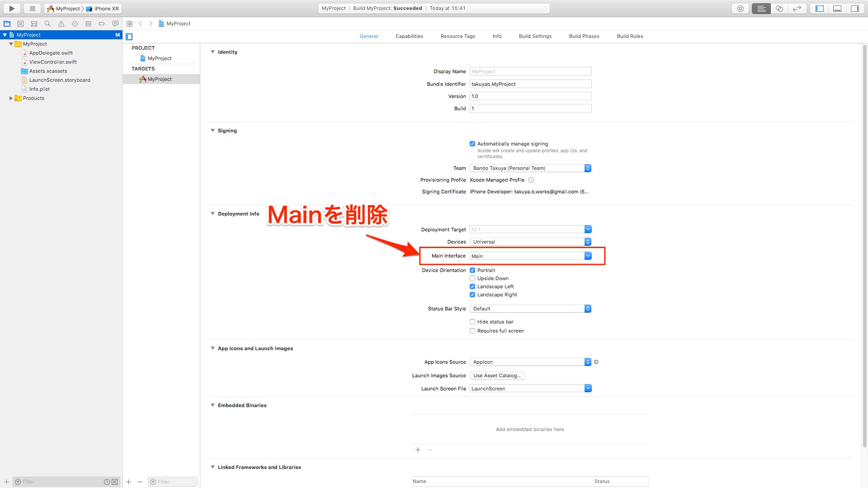Show Provisioning Profile info
Image resolution: width=868 pixels, height=488 pixels.
[x=531, y=180]
